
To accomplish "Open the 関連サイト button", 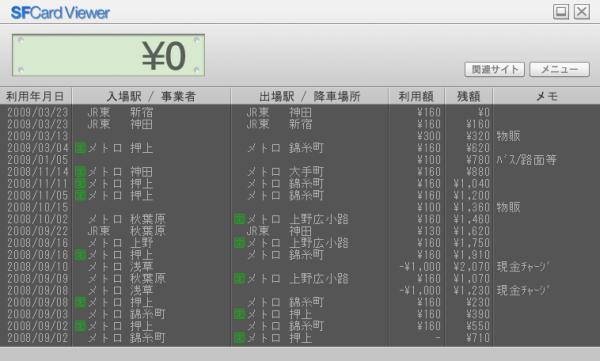I will click(494, 69).
